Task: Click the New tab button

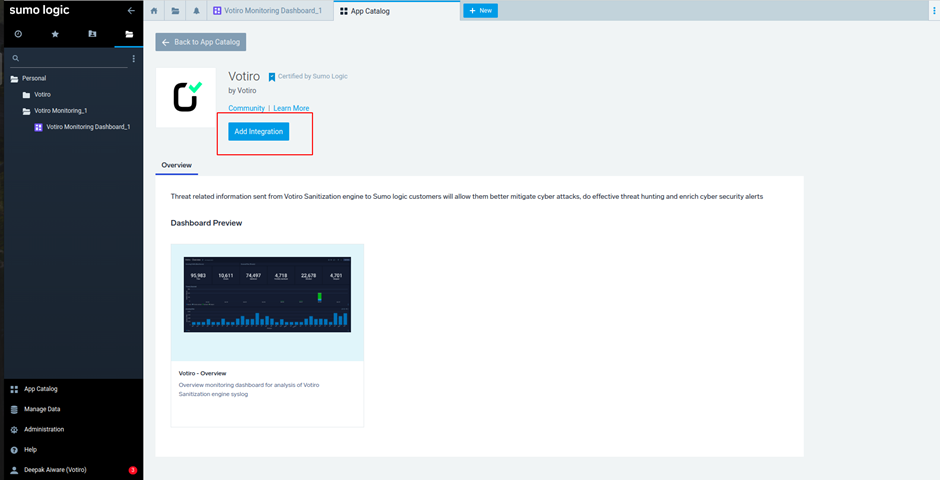Action: click(x=480, y=11)
